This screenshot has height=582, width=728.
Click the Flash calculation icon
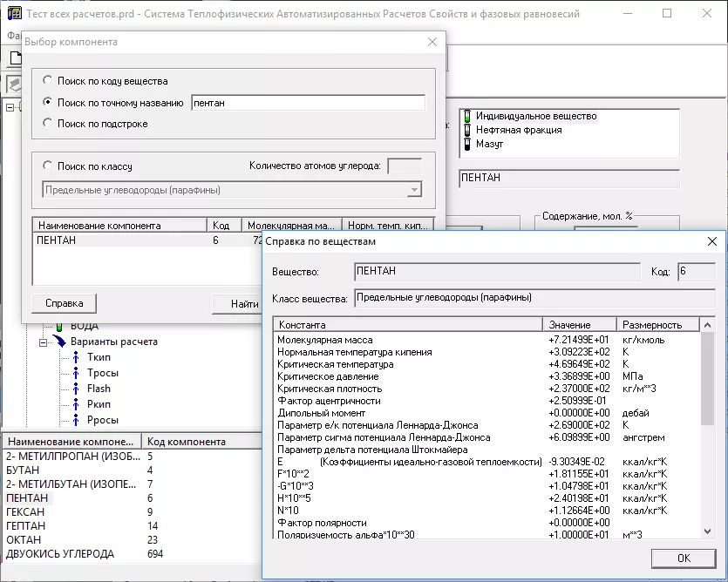pyautogui.click(x=77, y=389)
